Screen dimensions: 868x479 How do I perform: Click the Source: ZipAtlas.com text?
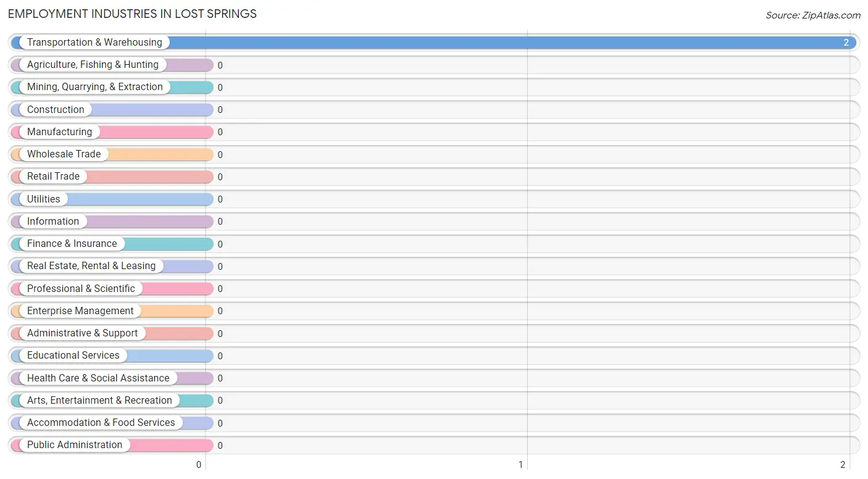pos(813,15)
